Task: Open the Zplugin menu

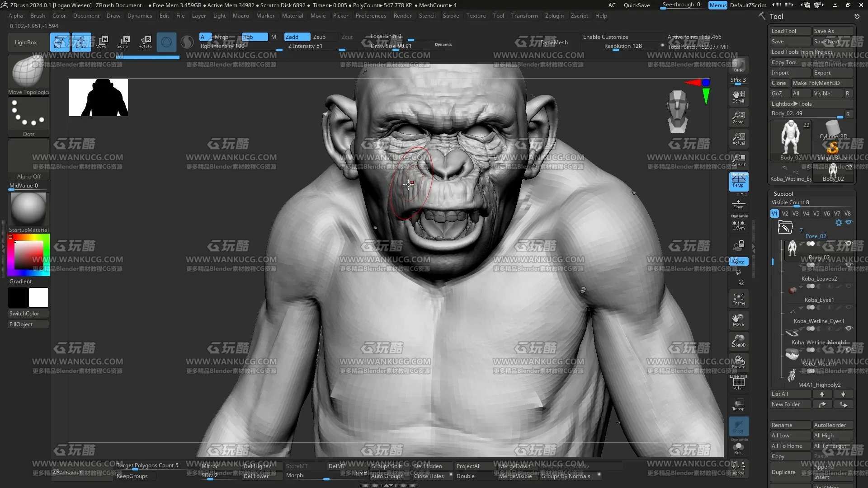Action: (x=554, y=16)
